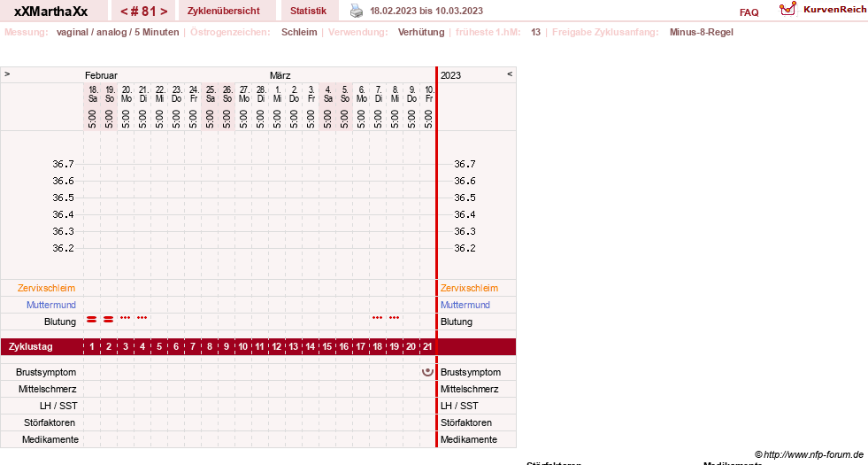Click the left Zervixschleim row label
Image resolution: width=868 pixels, height=465 pixels.
point(47,288)
